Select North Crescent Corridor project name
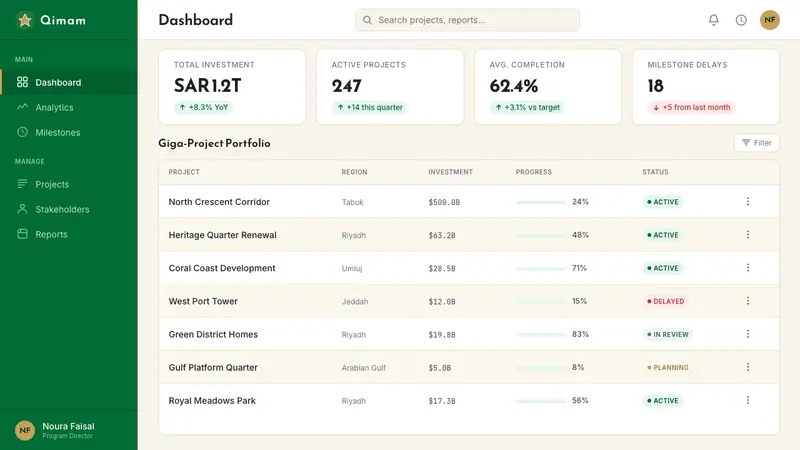 coord(219,202)
